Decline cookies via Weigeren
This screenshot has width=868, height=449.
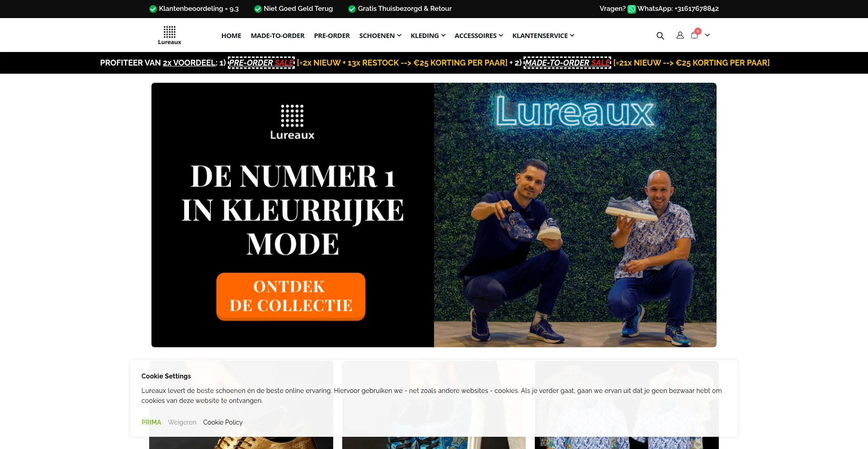(x=182, y=422)
